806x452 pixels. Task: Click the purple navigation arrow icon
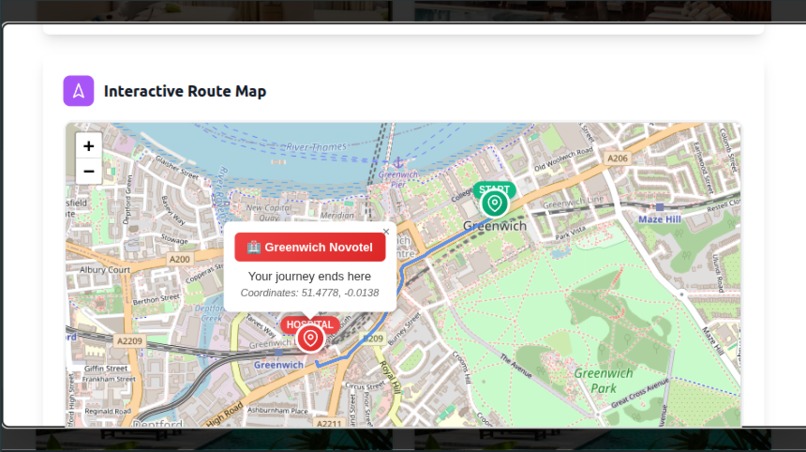tap(79, 91)
